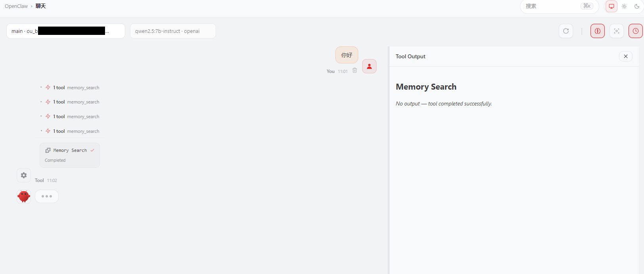Click "No output — tool completed successfully." text
This screenshot has width=644, height=274.
[444, 103]
